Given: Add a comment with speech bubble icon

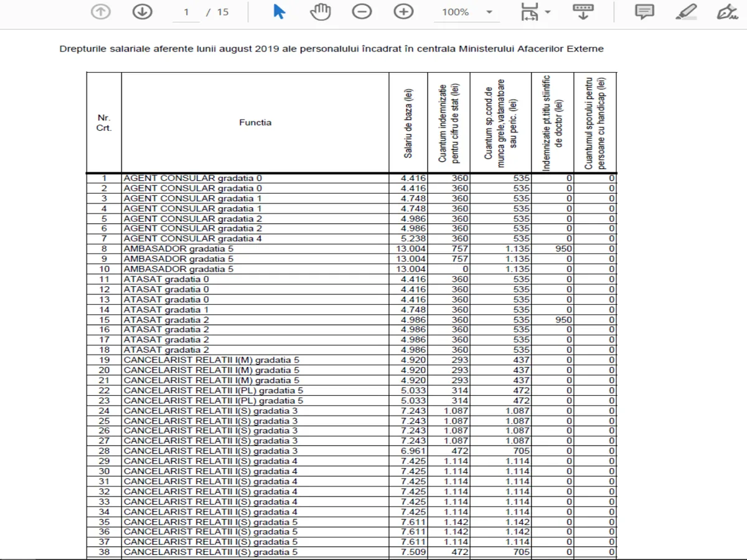Looking at the screenshot, I should [644, 12].
